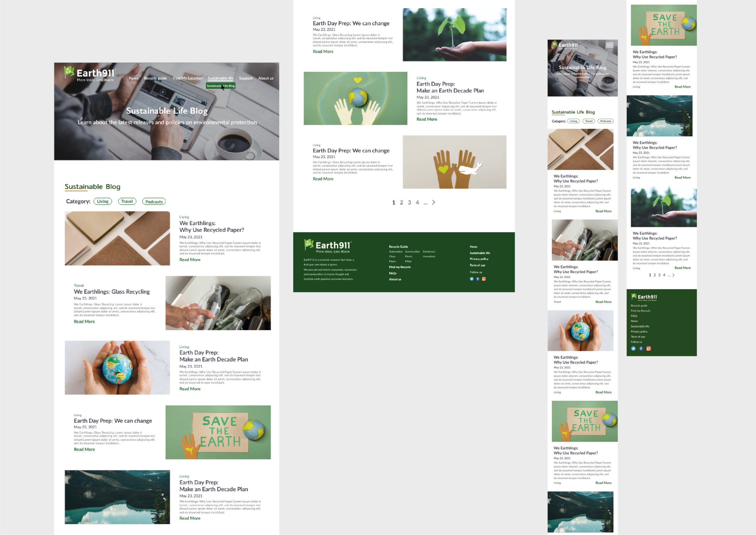Click Twitter icon in the narrow mobile footer
Screen dimensions: 756x535
pos(633,349)
